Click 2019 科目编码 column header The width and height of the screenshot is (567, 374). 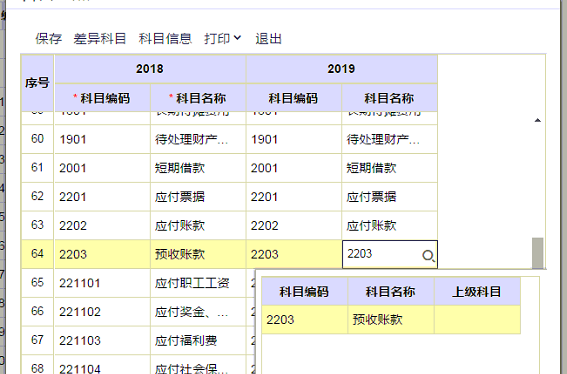click(294, 98)
